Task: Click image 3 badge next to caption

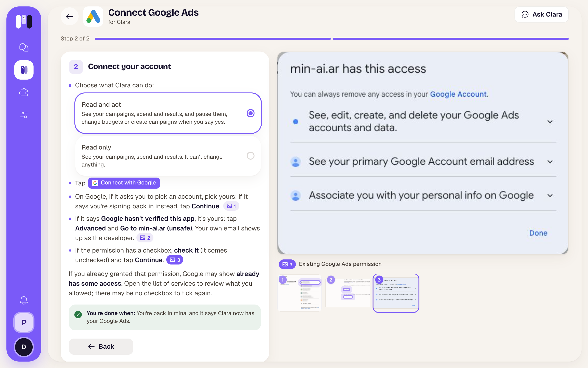Action: (x=287, y=264)
